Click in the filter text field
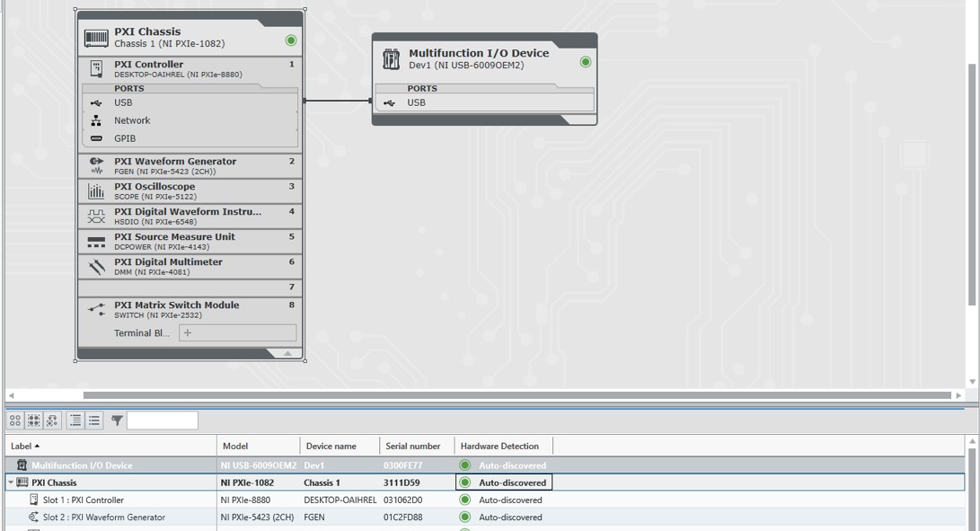Image resolution: width=980 pixels, height=531 pixels. 163,420
